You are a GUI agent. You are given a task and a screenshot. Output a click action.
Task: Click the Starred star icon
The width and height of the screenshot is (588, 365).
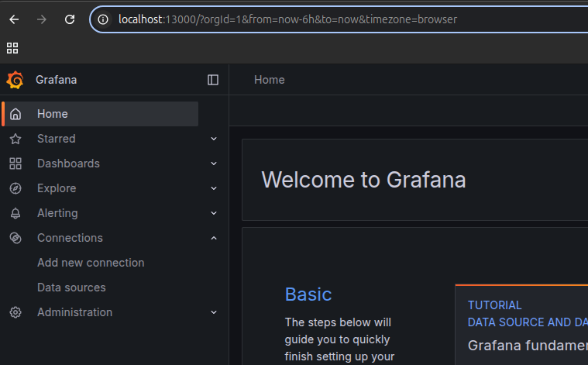[15, 139]
